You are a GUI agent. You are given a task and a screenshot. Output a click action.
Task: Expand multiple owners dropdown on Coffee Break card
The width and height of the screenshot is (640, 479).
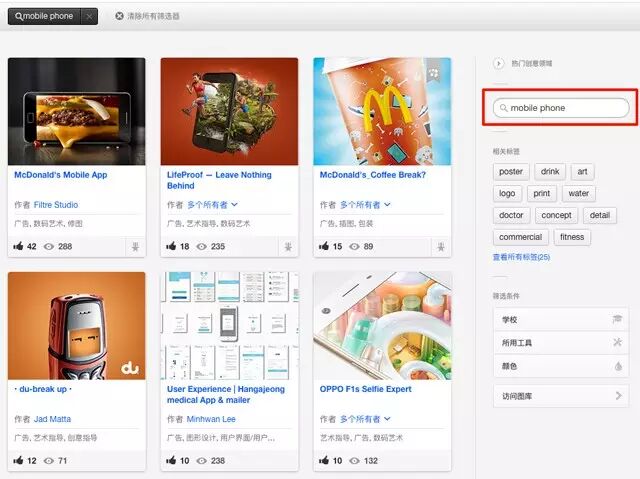pos(365,205)
